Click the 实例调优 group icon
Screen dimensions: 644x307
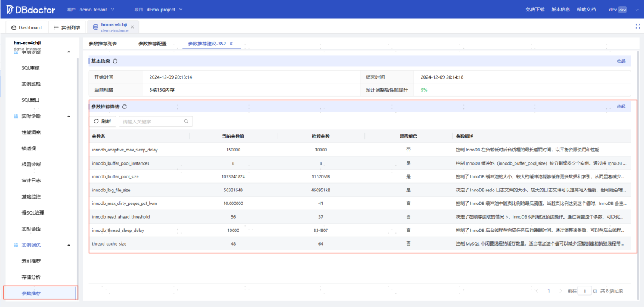click(x=17, y=245)
